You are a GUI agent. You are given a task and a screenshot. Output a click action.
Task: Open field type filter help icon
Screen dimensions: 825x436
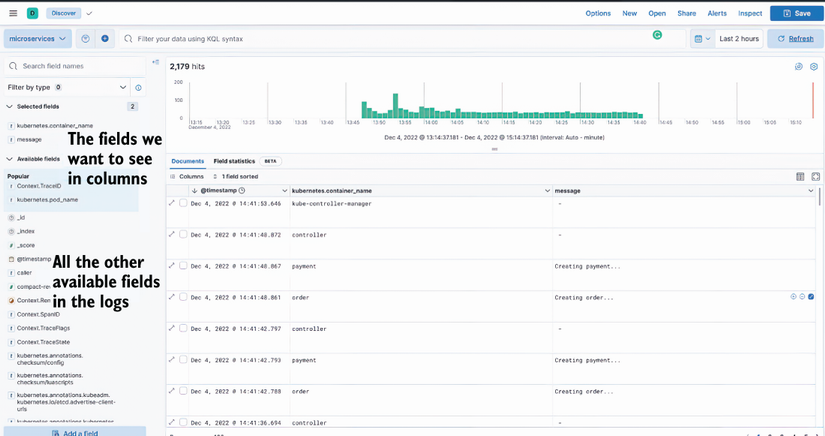coord(138,88)
